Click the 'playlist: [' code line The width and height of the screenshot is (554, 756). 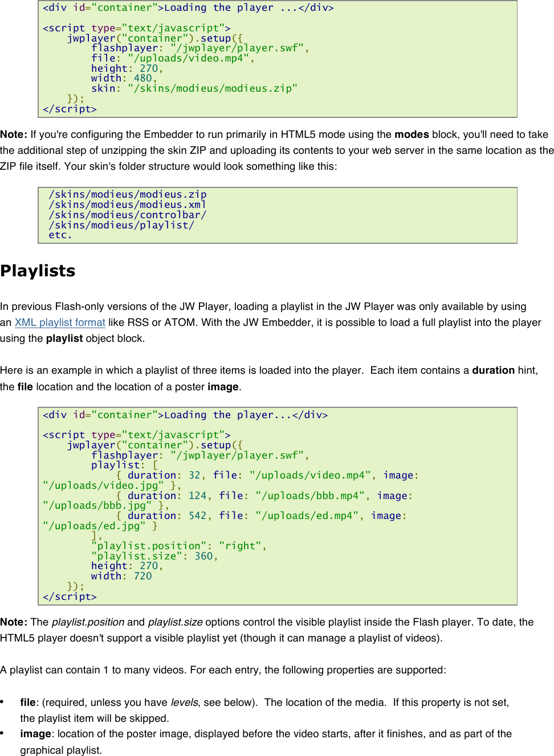coord(124,465)
